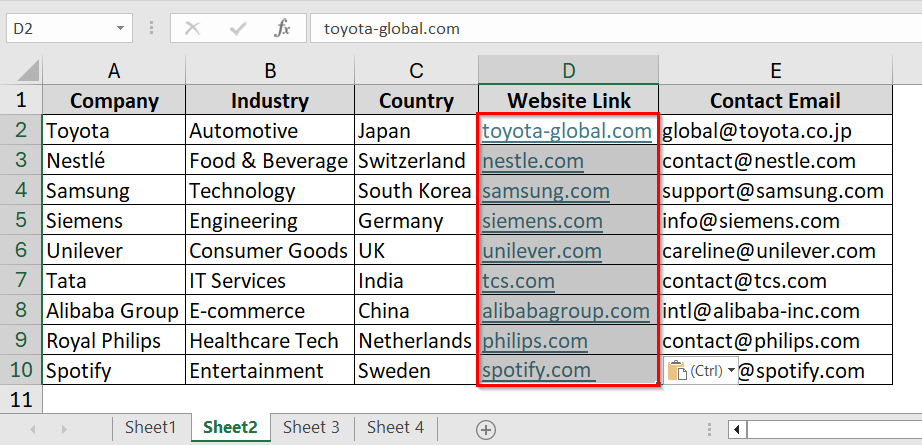This screenshot has width=922, height=445.
Task: Click next sheet navigation arrow
Action: 64,430
